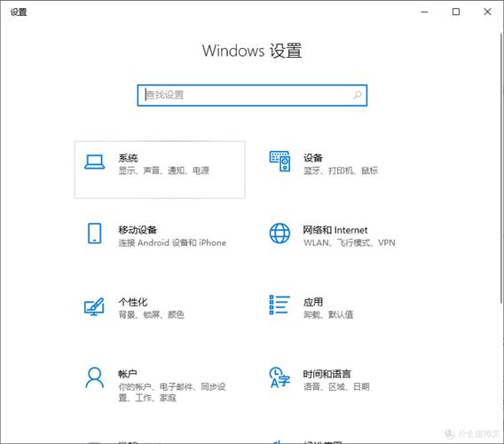The image size is (504, 444).
Task: Close the 设置 window
Action: pos(487,12)
